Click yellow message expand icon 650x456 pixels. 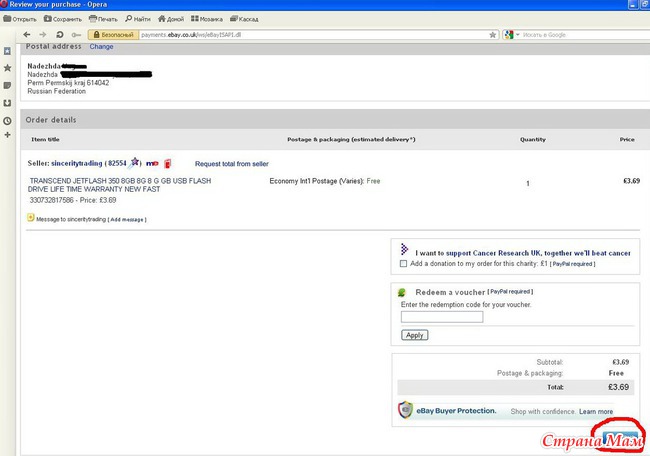tap(31, 217)
